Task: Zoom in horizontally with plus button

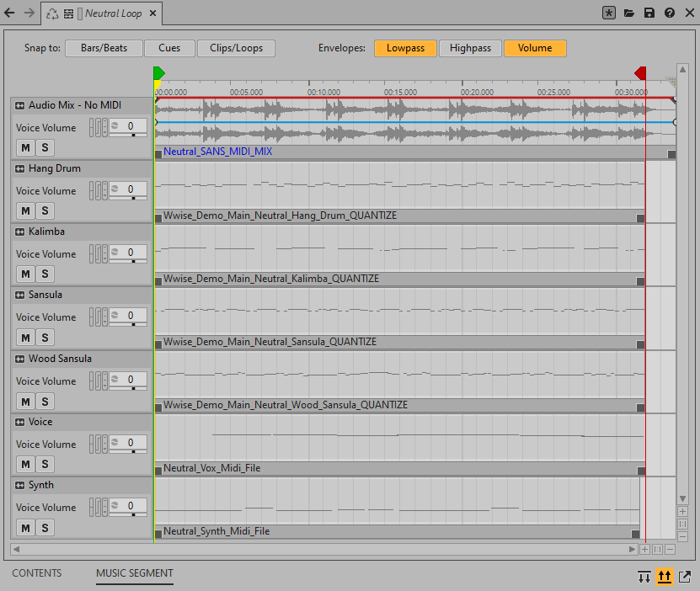Action: 644,550
